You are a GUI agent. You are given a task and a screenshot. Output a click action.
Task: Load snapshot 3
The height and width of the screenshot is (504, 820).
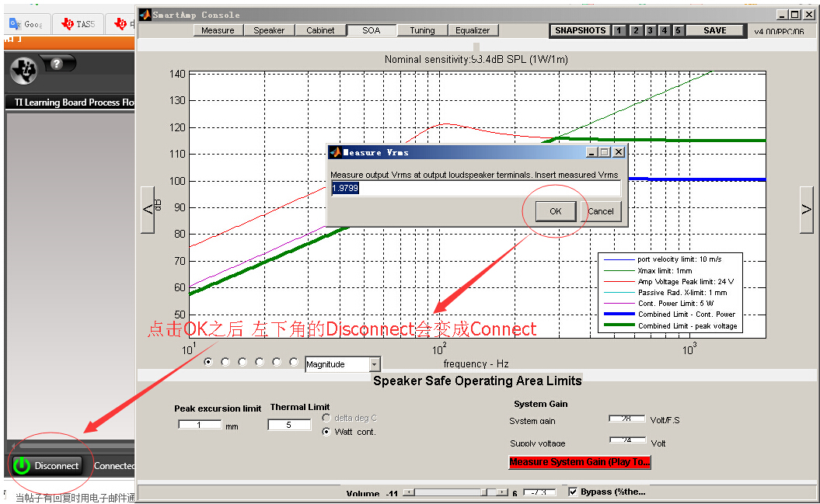click(650, 31)
